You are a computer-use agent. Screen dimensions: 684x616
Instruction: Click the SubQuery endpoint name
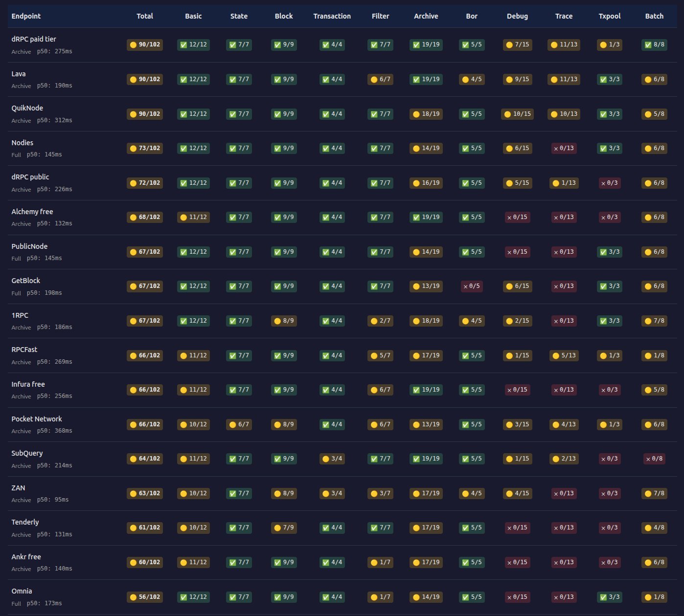pyautogui.click(x=27, y=453)
